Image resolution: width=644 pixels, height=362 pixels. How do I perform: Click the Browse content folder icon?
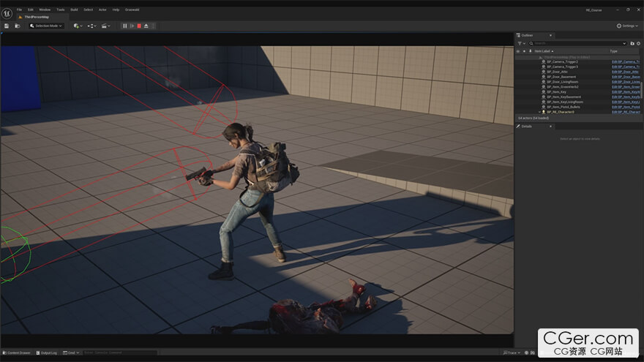click(x=18, y=26)
